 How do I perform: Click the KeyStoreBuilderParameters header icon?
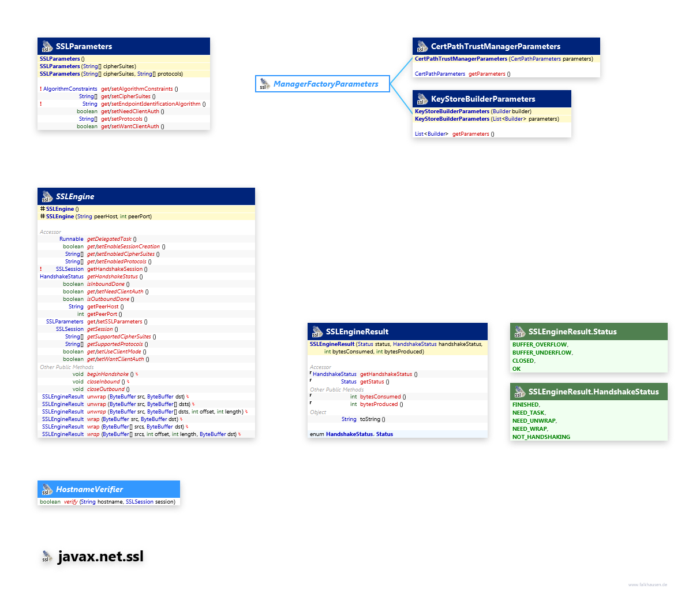pyautogui.click(x=422, y=99)
